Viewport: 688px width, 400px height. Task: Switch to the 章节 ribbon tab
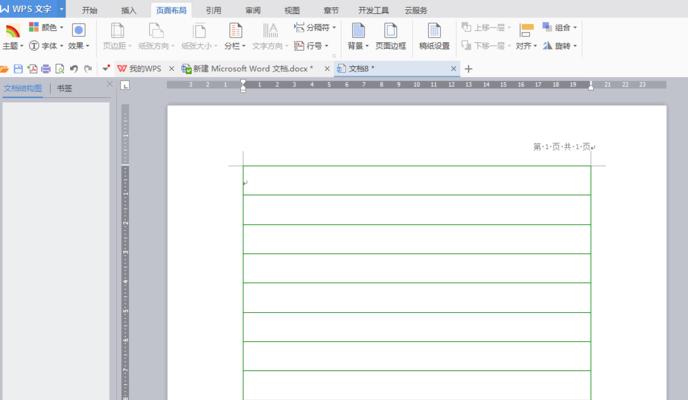[x=331, y=10]
